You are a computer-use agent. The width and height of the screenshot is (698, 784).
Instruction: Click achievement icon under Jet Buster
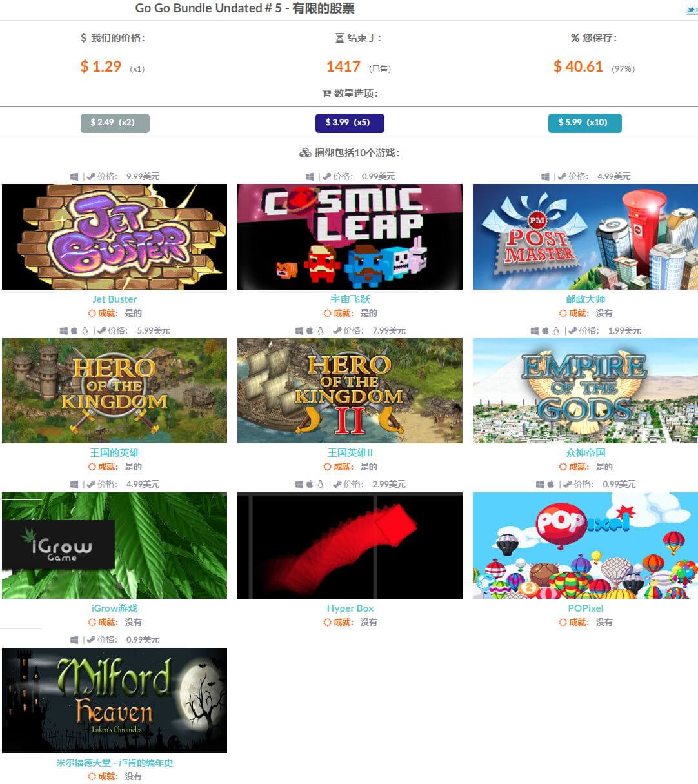(92, 313)
